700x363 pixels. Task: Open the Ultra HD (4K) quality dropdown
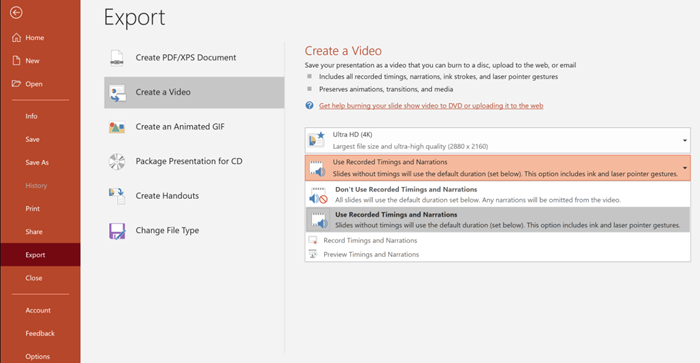pos(498,140)
